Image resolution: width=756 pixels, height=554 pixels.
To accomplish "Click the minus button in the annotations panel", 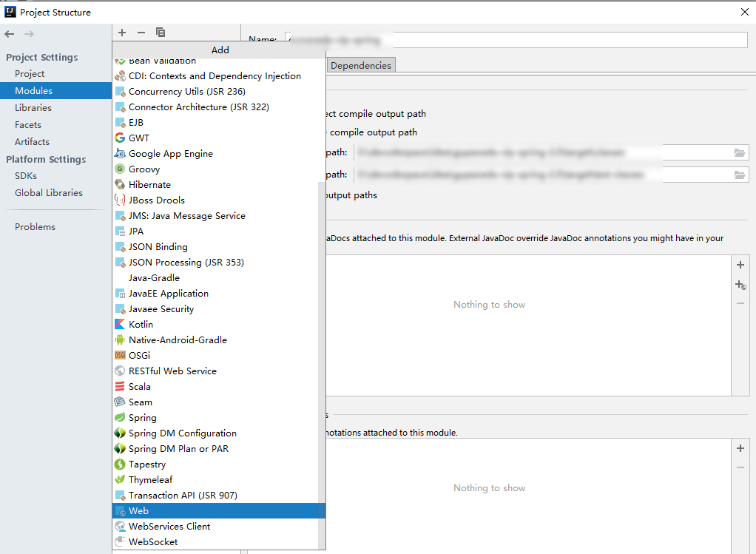I will (x=740, y=467).
